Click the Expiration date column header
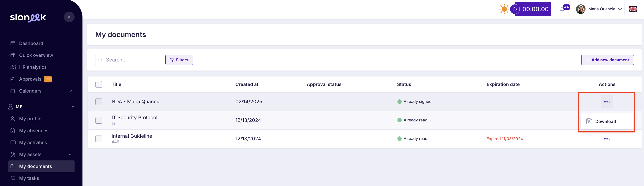 pos(503,84)
